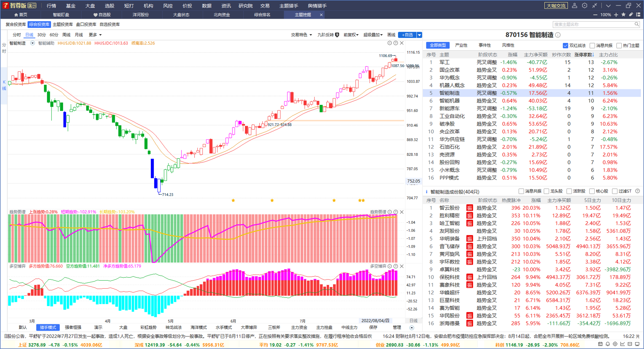Select the 主力资金 indicator template

pos(299,327)
